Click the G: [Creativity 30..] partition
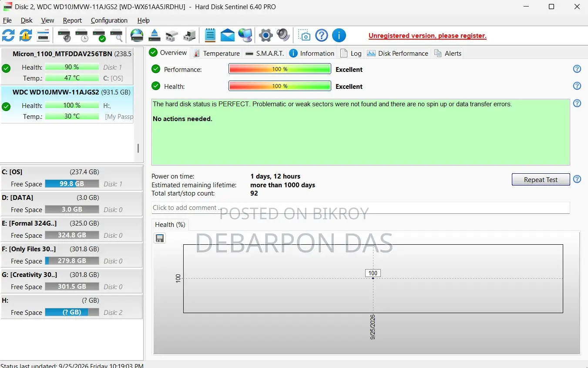The height and width of the screenshot is (368, 588). tap(71, 281)
